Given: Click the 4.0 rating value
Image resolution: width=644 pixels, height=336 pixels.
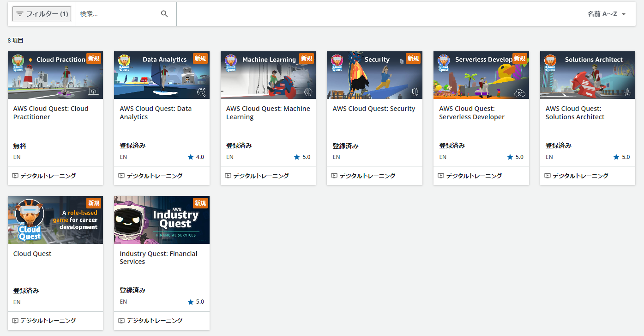Looking at the screenshot, I should click(200, 157).
